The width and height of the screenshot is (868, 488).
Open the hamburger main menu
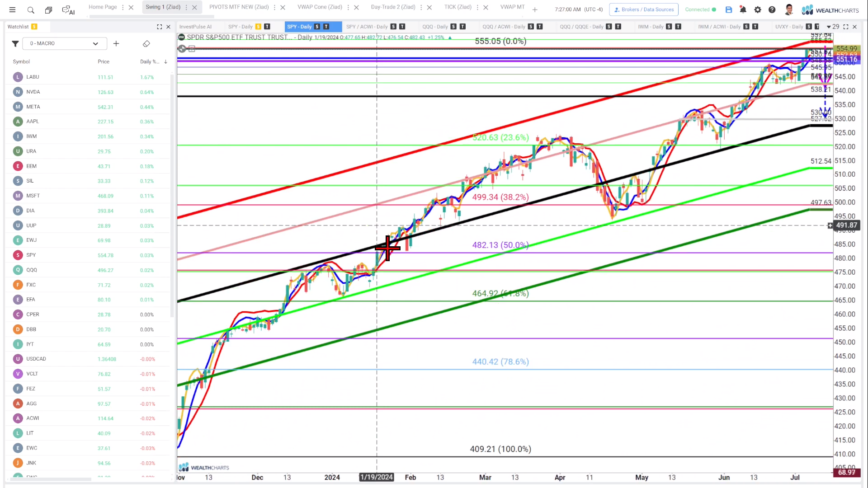point(12,9)
